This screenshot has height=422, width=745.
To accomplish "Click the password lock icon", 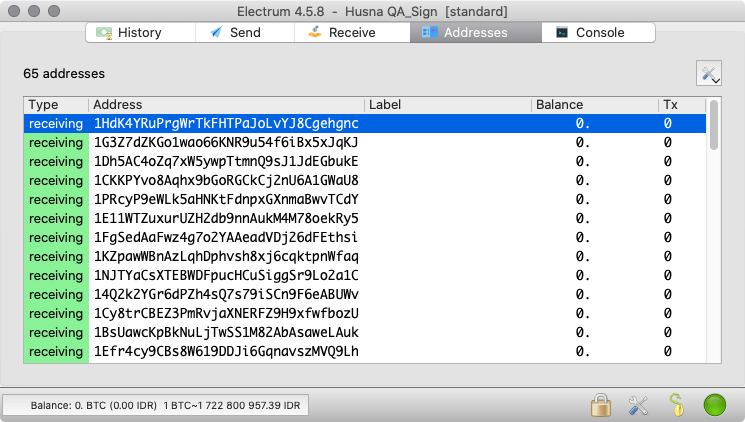I will tap(601, 405).
